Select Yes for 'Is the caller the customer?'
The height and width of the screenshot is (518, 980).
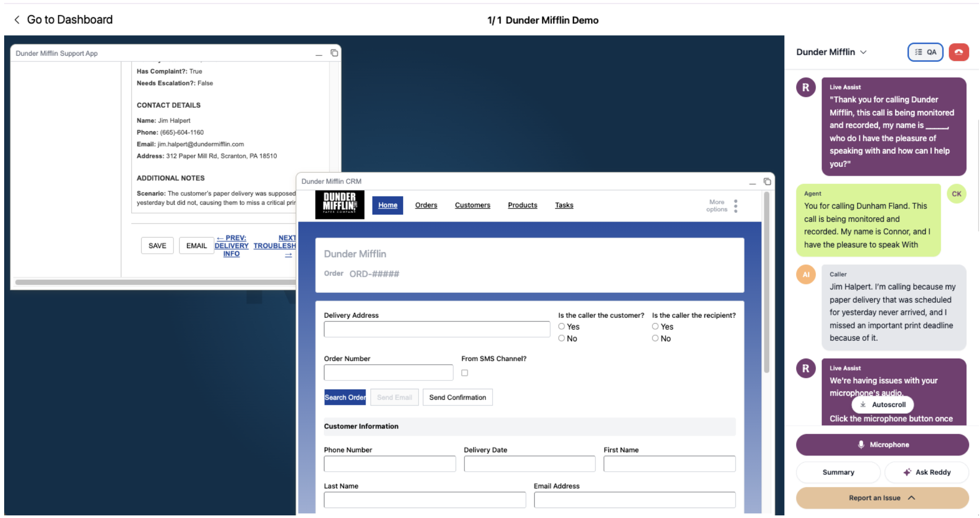(x=561, y=326)
